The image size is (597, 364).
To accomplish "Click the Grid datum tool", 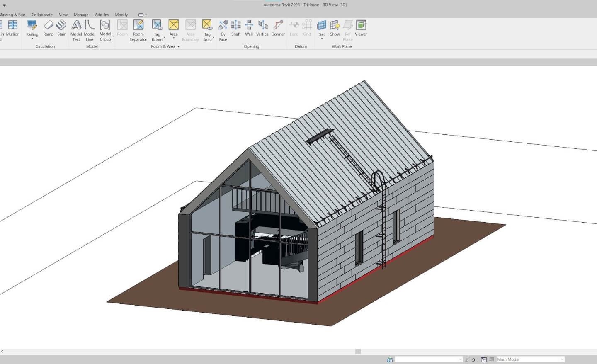I will [x=307, y=28].
